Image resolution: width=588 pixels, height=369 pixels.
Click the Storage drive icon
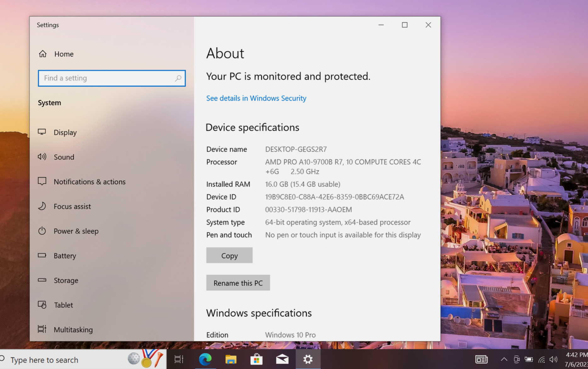(42, 280)
